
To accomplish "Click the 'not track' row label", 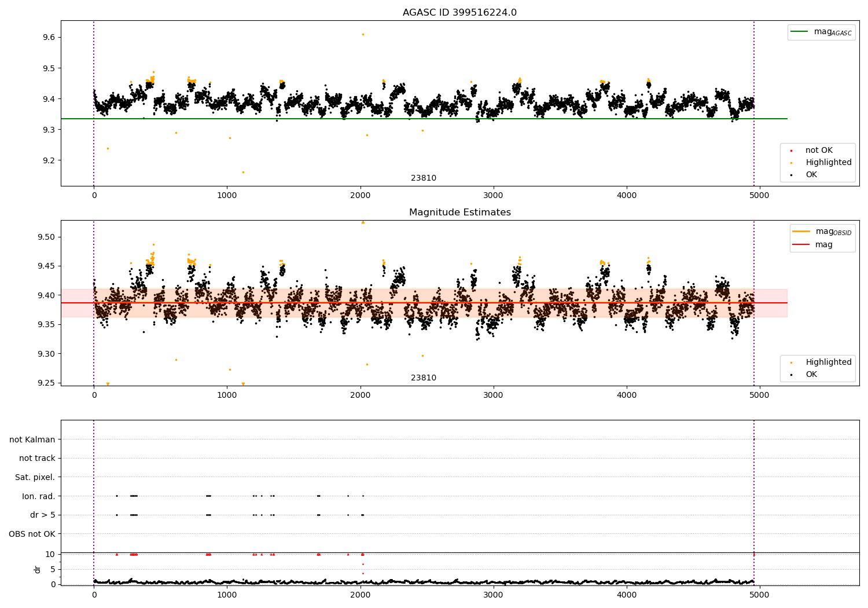I will pos(37,459).
